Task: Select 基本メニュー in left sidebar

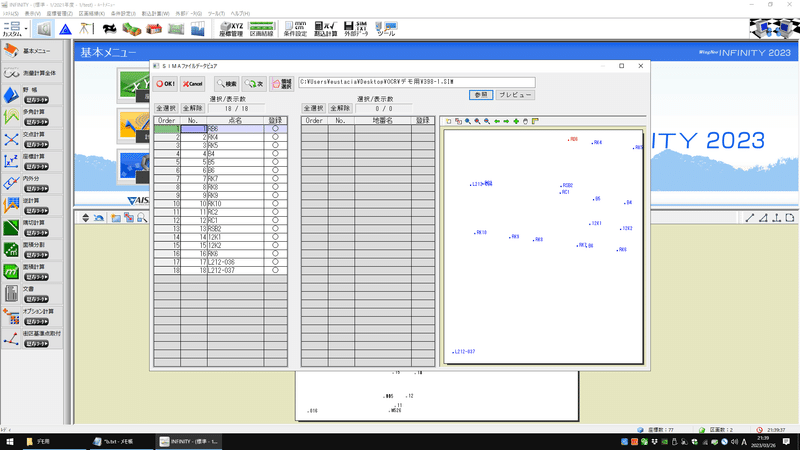Action: coord(33,51)
